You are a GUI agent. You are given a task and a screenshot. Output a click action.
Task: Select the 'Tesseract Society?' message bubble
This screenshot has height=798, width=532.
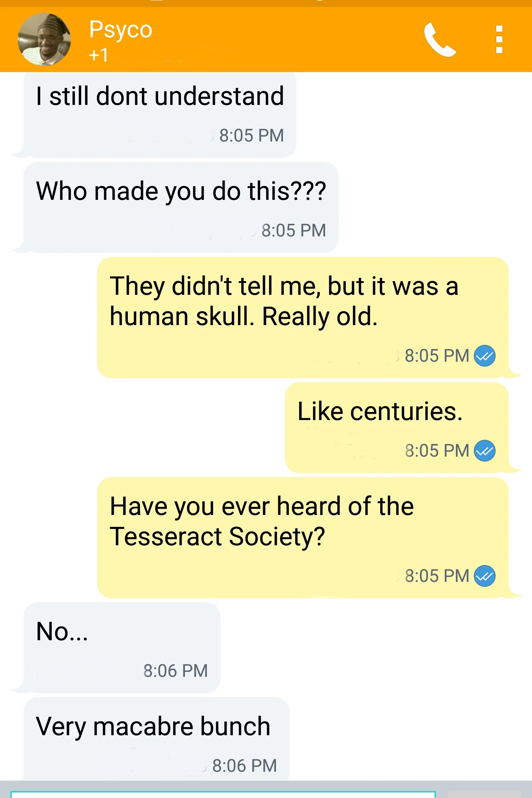(x=303, y=538)
